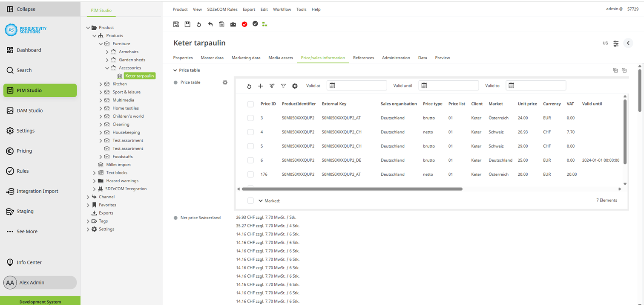Click the plus icon to add a price row
The width and height of the screenshot is (644, 305).
tap(261, 86)
